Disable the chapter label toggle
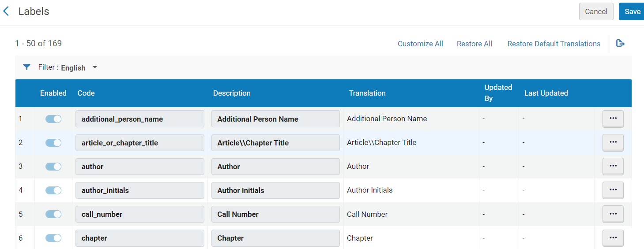The width and height of the screenshot is (644, 249). click(53, 238)
